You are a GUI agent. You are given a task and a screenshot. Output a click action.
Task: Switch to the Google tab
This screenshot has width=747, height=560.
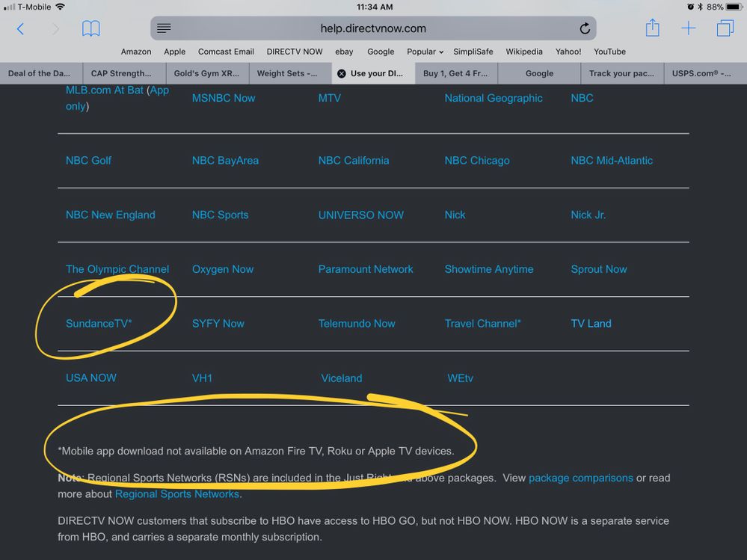click(x=539, y=73)
